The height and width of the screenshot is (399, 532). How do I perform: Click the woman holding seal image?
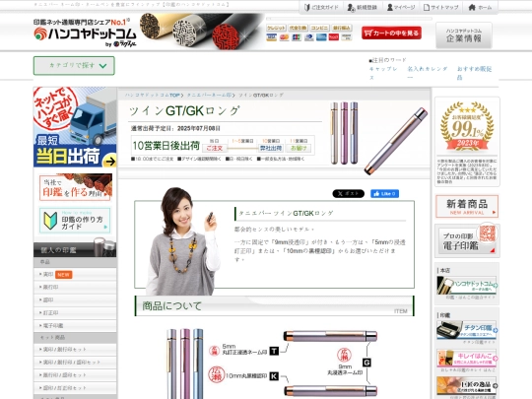tap(182, 241)
